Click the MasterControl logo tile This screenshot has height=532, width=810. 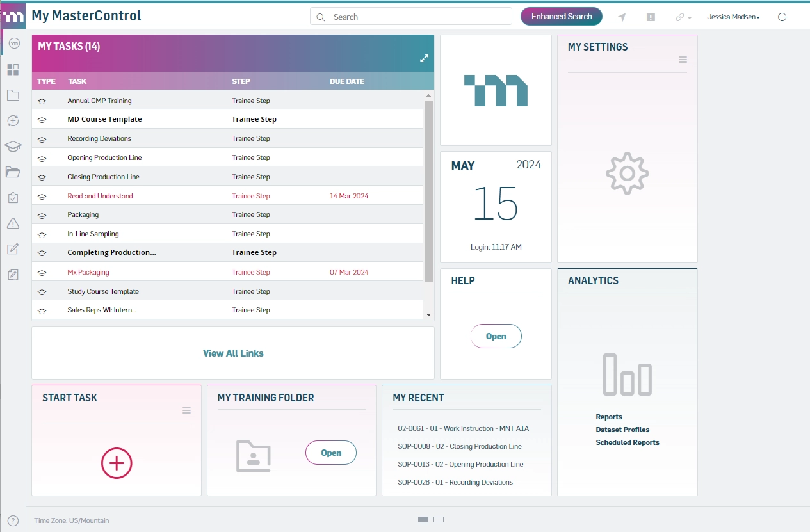[496, 90]
